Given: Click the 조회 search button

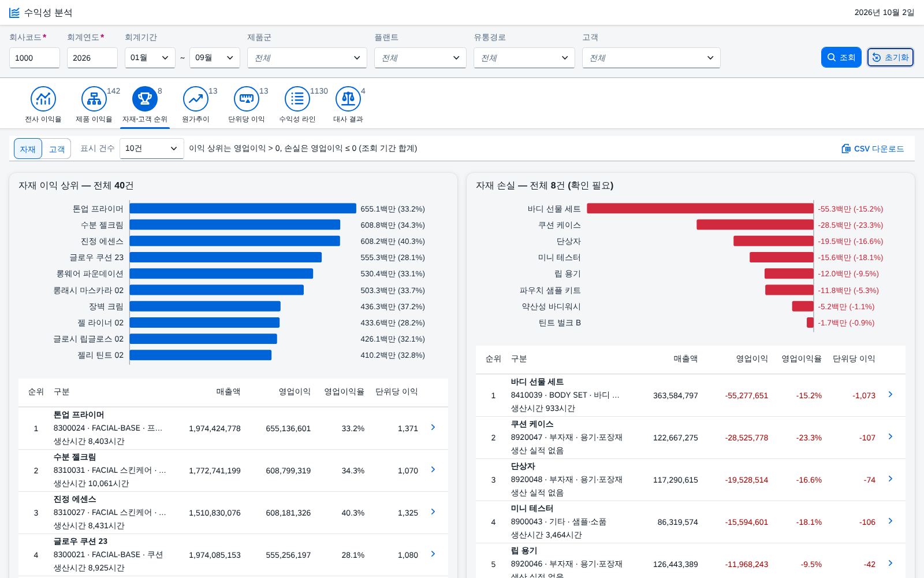Looking at the screenshot, I should click(841, 57).
